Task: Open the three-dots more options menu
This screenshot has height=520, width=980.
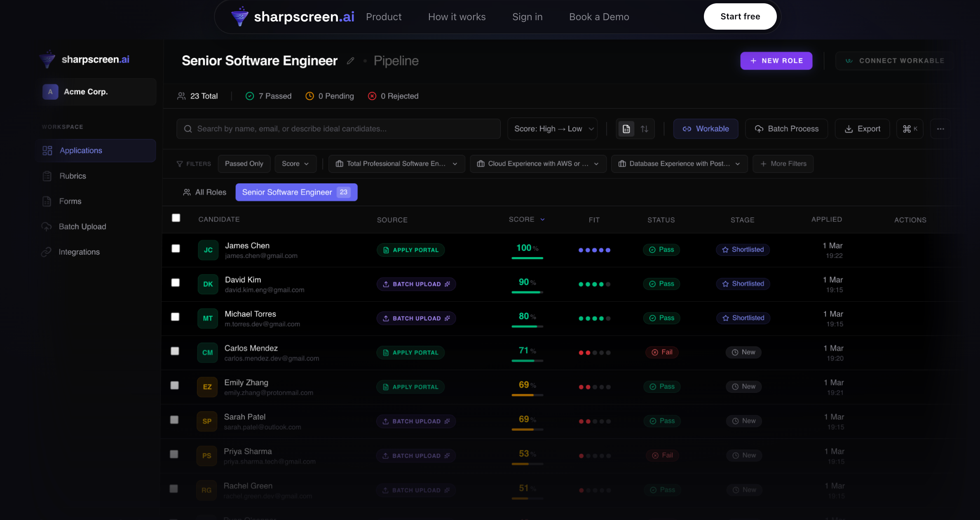Action: (940, 129)
